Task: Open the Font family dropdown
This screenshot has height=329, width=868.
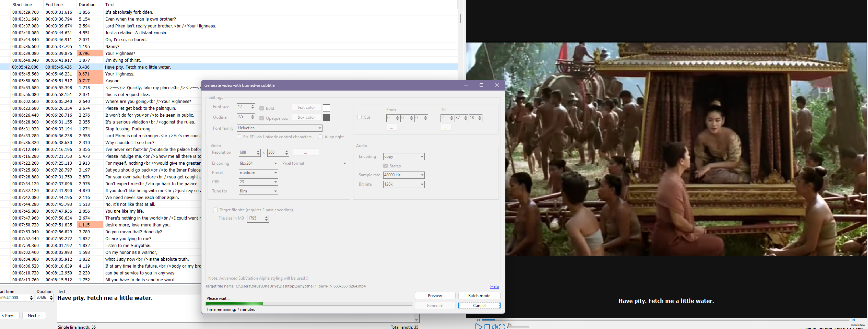Action: click(319, 128)
